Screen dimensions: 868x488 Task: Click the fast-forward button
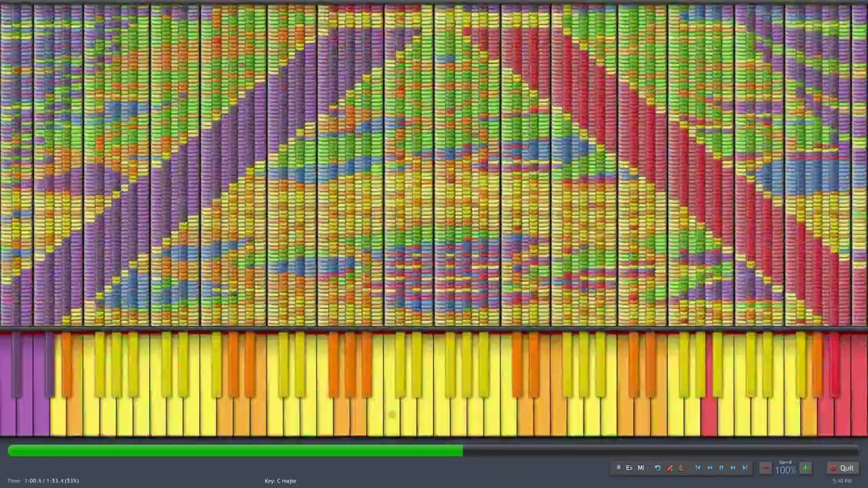[x=733, y=468]
